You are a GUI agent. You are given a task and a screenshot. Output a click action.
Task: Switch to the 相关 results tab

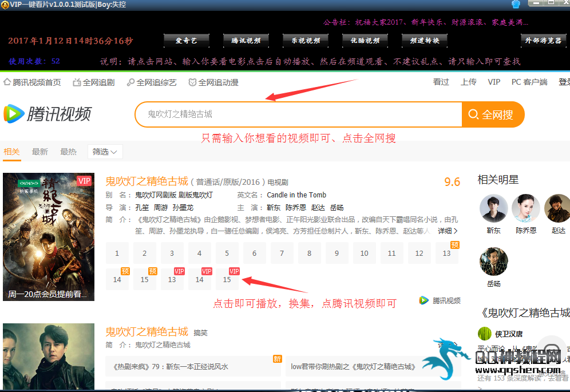(x=11, y=152)
